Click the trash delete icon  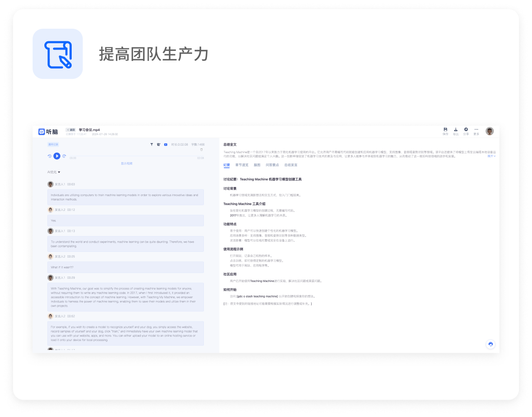(x=201, y=150)
